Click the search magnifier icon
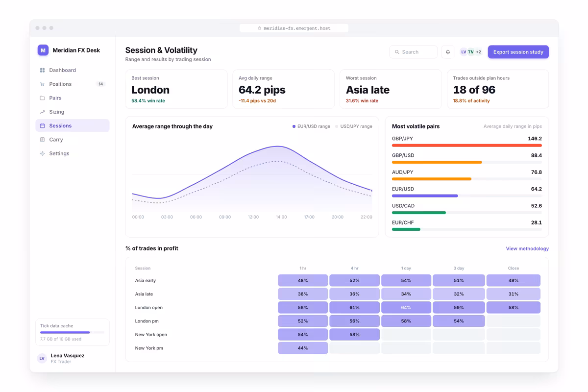The width and height of the screenshot is (588, 392). pos(397,52)
